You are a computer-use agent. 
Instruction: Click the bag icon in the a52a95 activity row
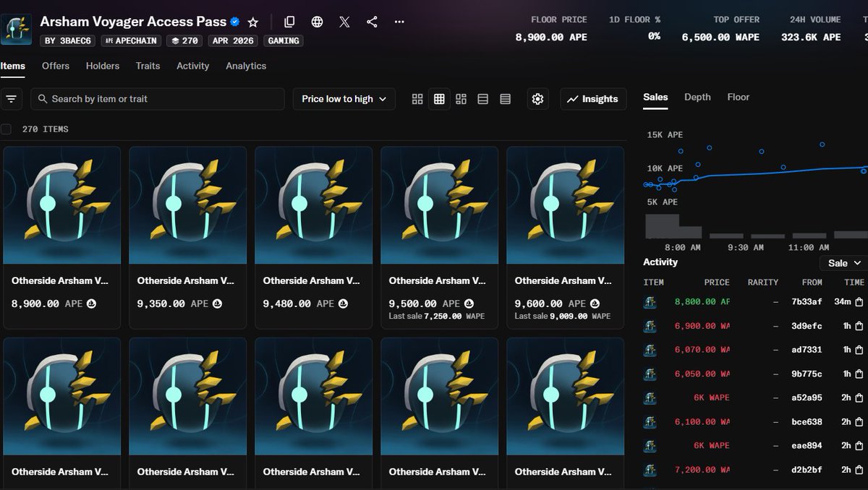pyautogui.click(x=859, y=397)
